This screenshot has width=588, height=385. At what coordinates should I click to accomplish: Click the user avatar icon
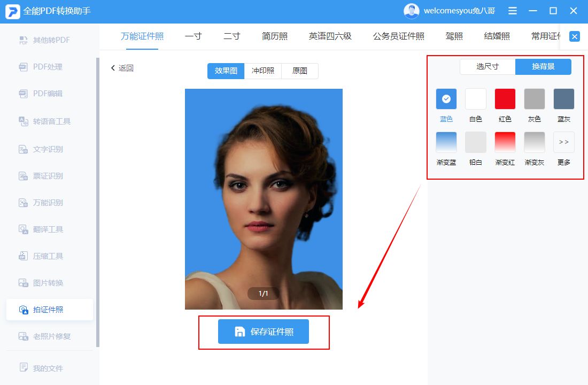coord(412,11)
